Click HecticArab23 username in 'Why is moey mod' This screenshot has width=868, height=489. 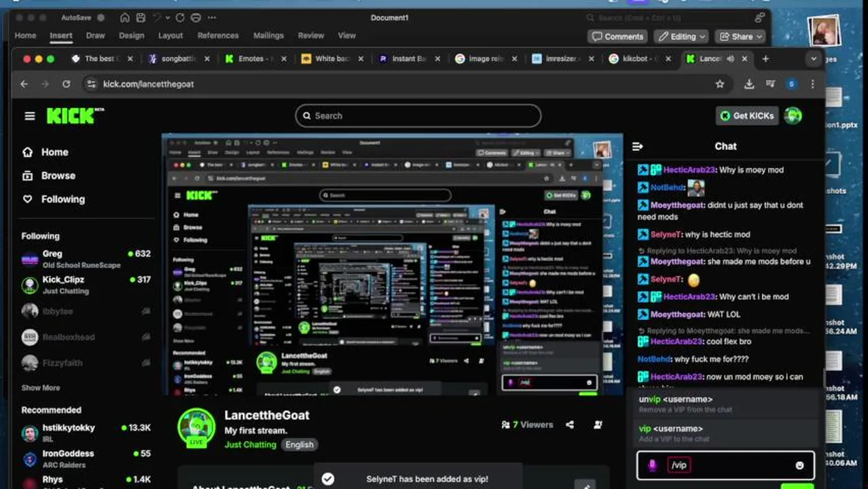click(689, 170)
